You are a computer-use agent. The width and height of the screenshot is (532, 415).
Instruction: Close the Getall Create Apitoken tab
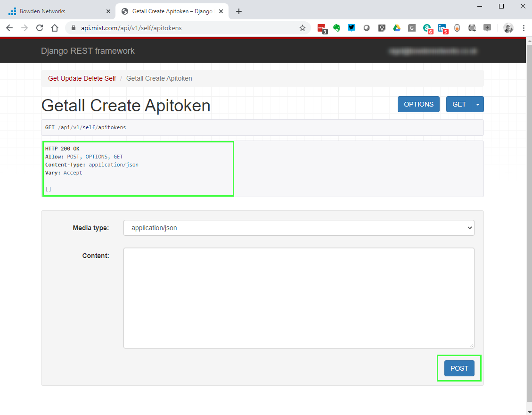221,11
